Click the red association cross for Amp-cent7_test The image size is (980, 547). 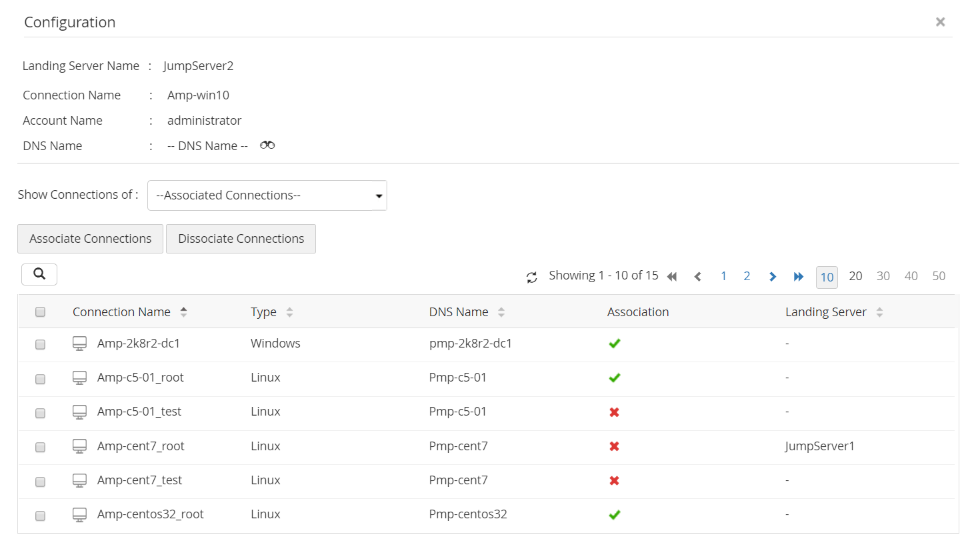[x=614, y=480]
